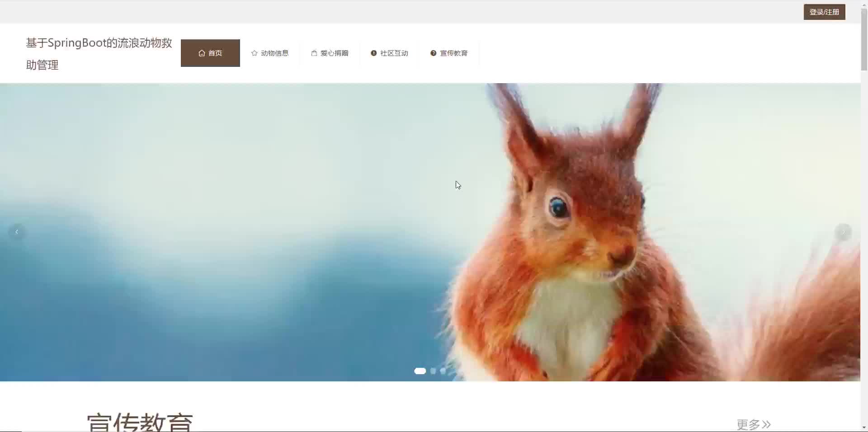
Task: Click the 更多 more link
Action: point(754,424)
